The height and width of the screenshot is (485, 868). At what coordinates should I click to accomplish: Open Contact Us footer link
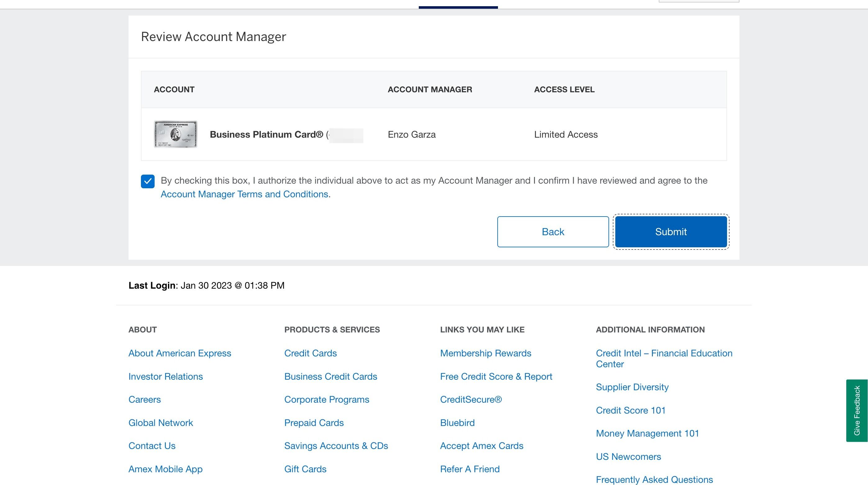click(152, 446)
